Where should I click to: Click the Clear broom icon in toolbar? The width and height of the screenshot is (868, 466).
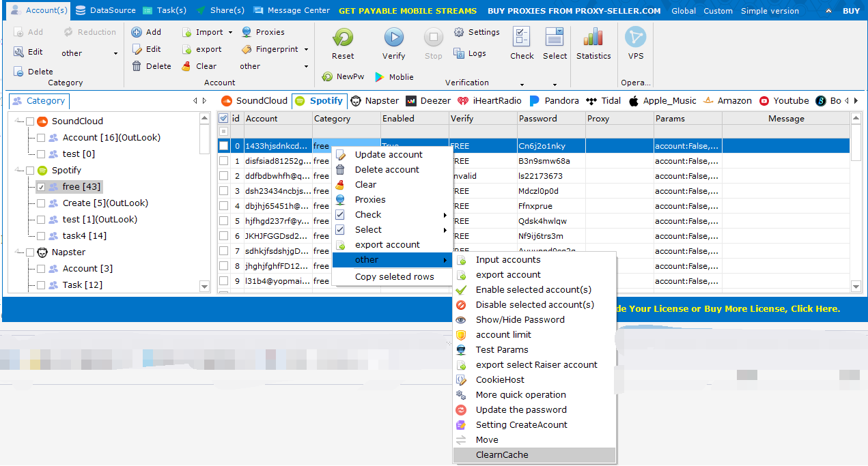(186, 66)
